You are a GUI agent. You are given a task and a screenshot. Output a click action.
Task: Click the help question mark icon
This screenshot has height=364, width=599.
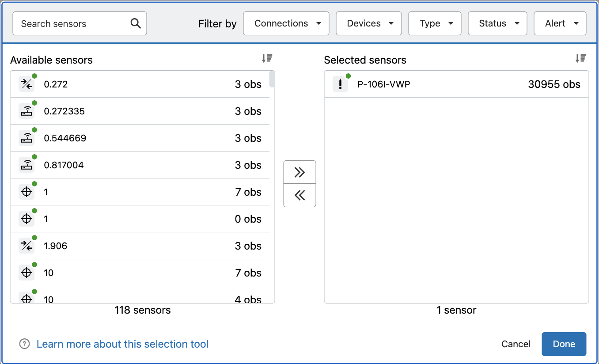coord(25,344)
